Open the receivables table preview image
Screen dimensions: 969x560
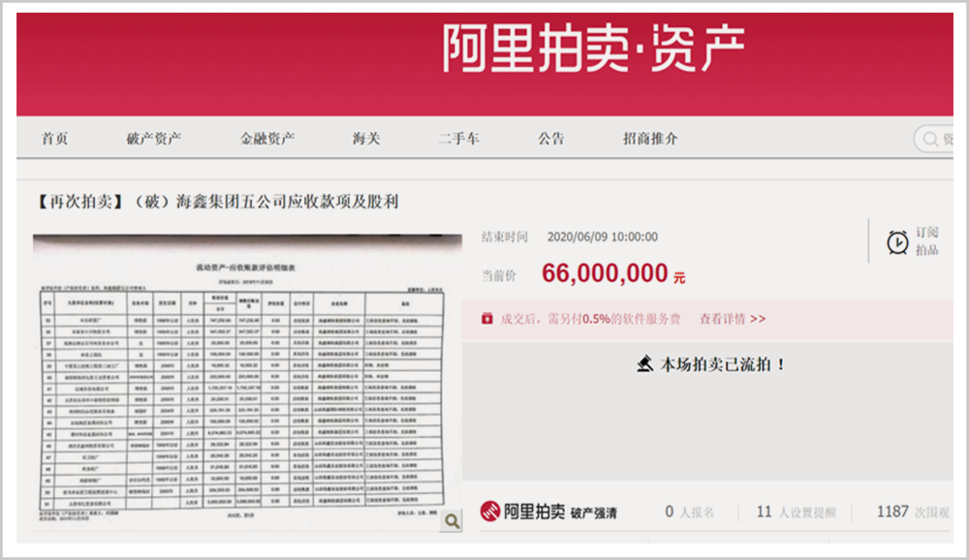pos(247,382)
